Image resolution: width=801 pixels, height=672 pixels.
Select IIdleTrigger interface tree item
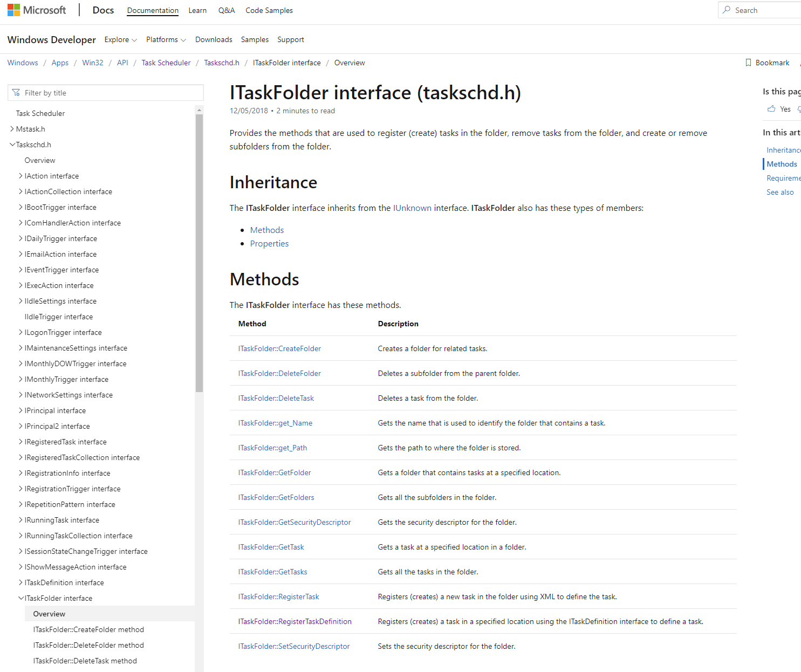tap(59, 317)
